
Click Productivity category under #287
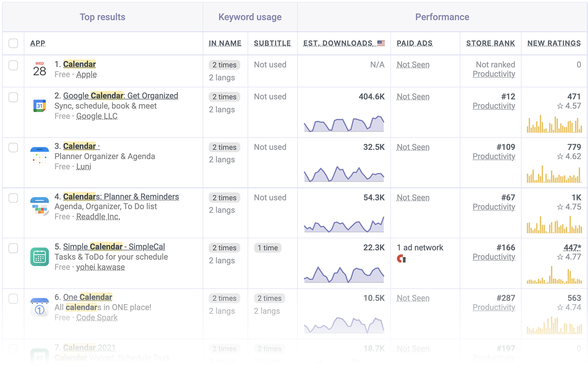tap(494, 308)
